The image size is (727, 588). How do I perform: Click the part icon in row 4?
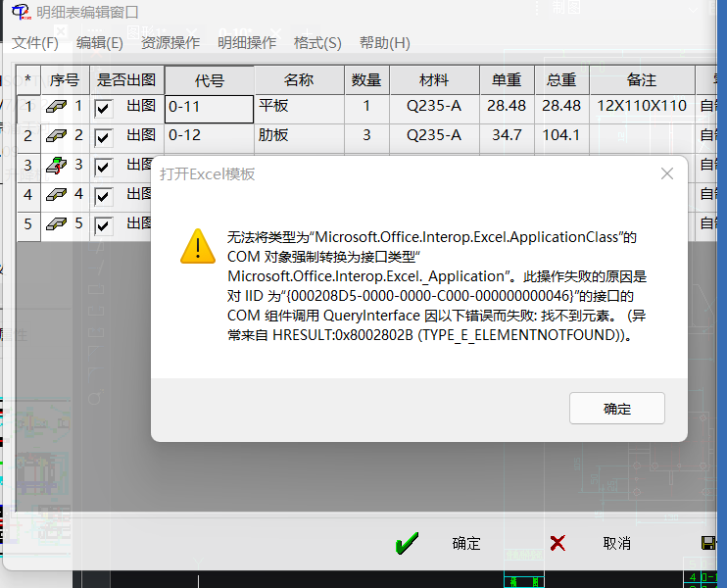[x=57, y=195]
